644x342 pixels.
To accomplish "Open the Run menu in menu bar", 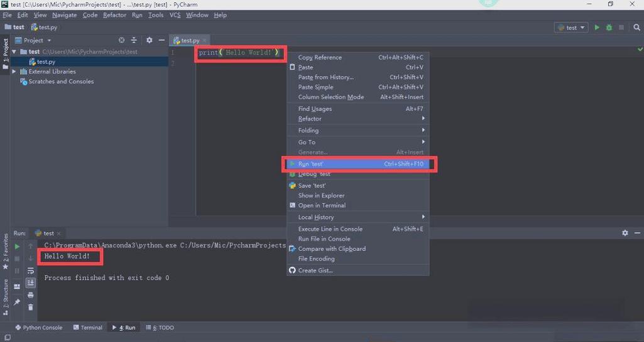I will [x=137, y=15].
